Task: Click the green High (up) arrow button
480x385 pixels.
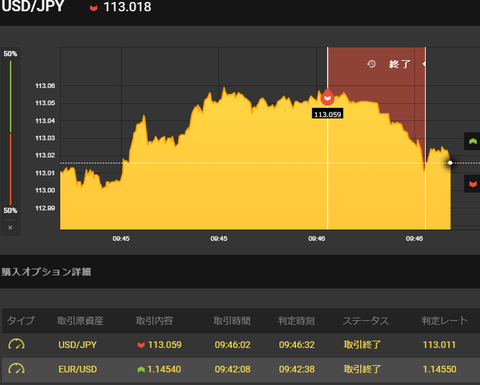Action: (472, 141)
